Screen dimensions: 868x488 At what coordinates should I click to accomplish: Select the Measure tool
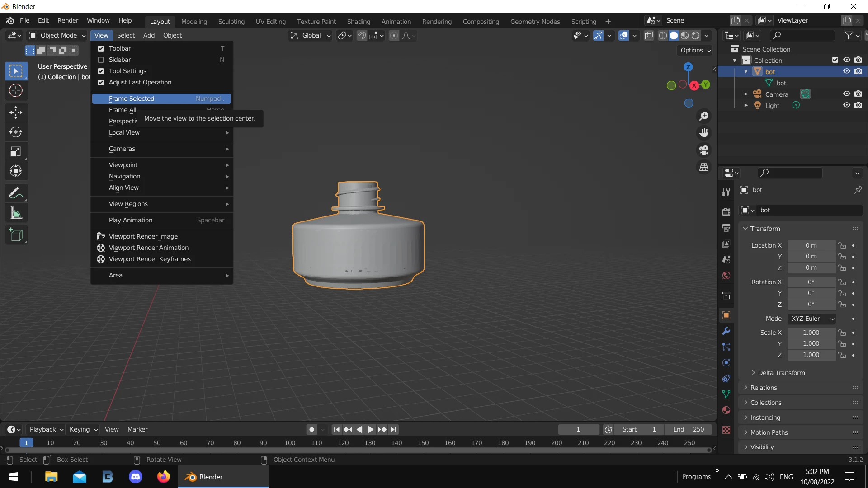coord(16,213)
